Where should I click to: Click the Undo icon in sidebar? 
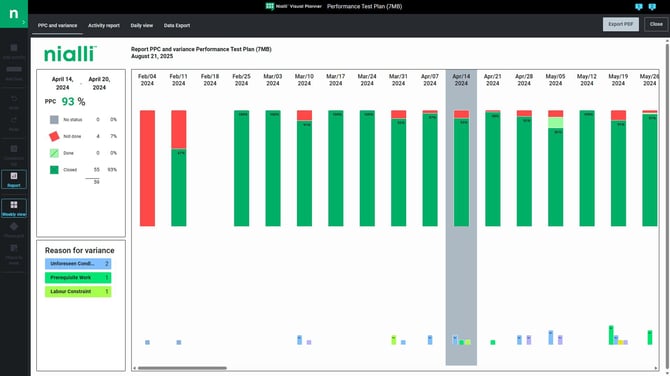tap(14, 102)
